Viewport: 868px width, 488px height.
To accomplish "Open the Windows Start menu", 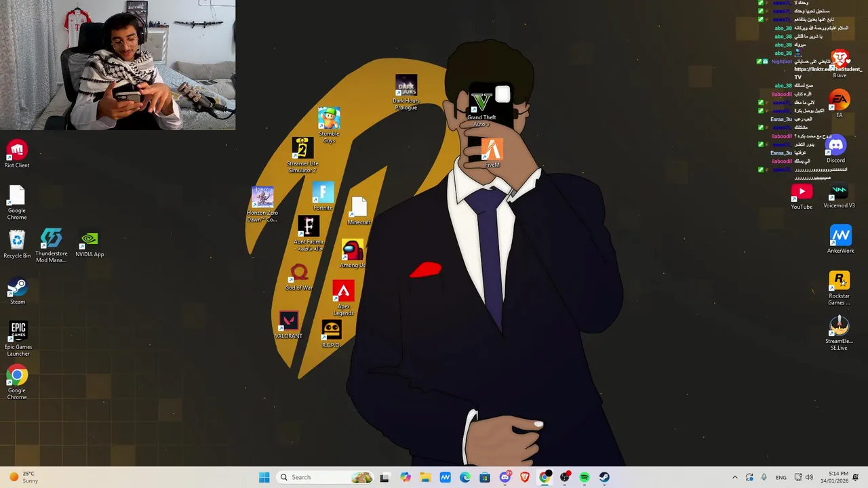I will (264, 477).
